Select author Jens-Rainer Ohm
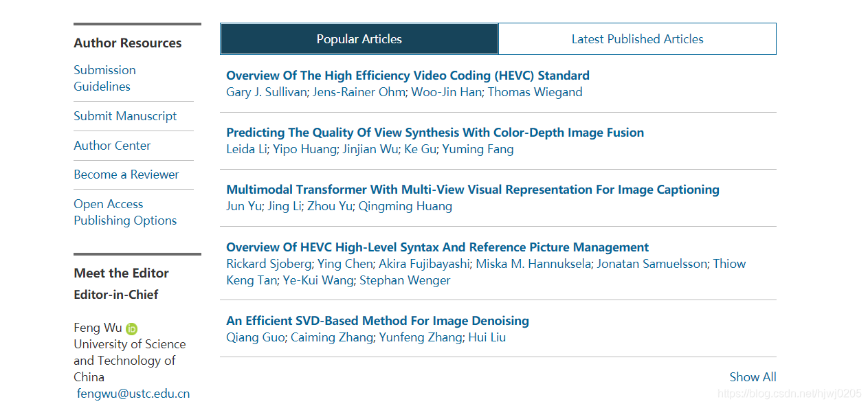Image resolution: width=868 pixels, height=406 pixels. pos(359,92)
